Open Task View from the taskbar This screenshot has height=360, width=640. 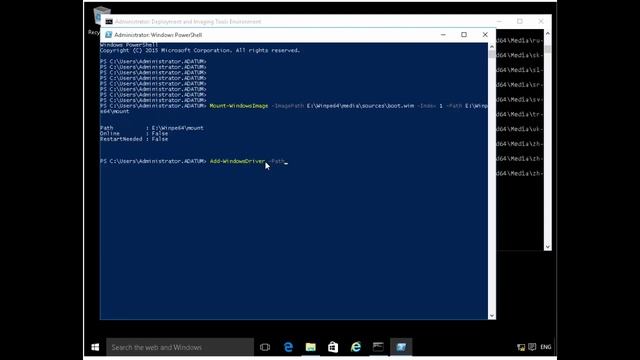point(265,347)
